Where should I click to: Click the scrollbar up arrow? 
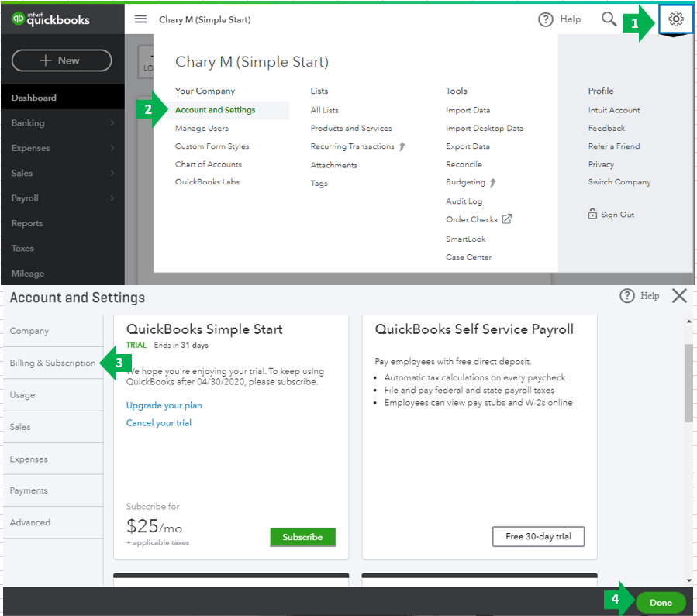[x=689, y=321]
